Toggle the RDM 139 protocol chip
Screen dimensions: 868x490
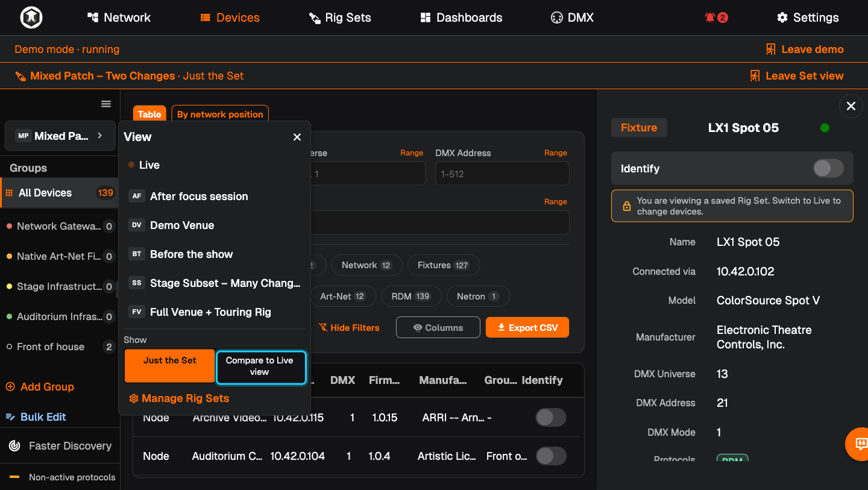[411, 297]
